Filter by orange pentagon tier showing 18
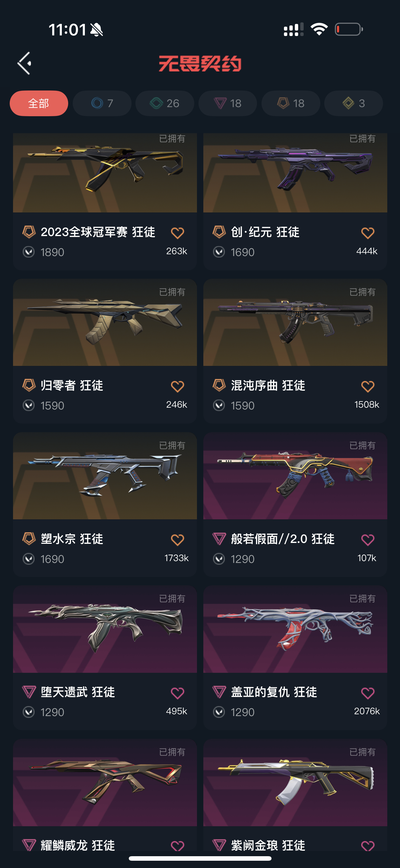This screenshot has height=868, width=400. click(291, 103)
